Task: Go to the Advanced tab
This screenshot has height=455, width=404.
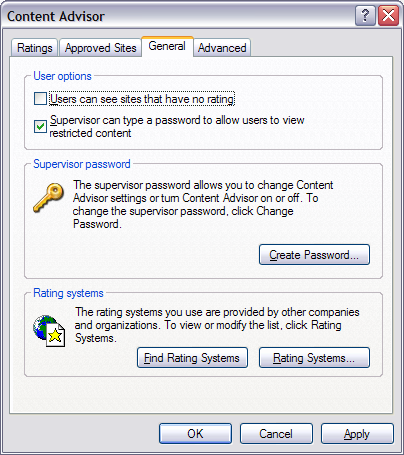Action: point(222,48)
